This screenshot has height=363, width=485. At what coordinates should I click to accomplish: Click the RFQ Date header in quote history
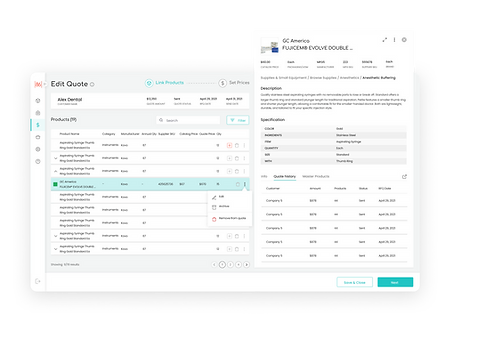385,189
